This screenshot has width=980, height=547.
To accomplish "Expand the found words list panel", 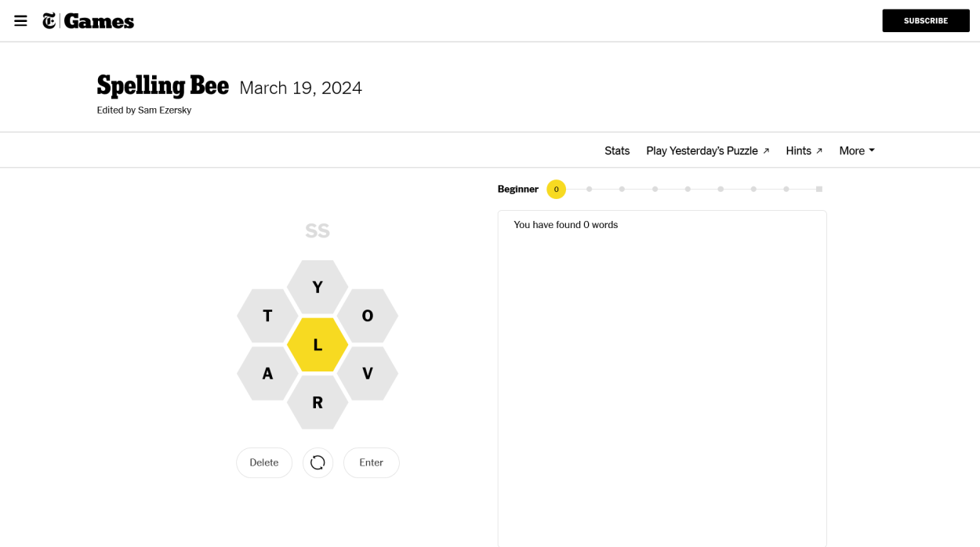I will (662, 225).
